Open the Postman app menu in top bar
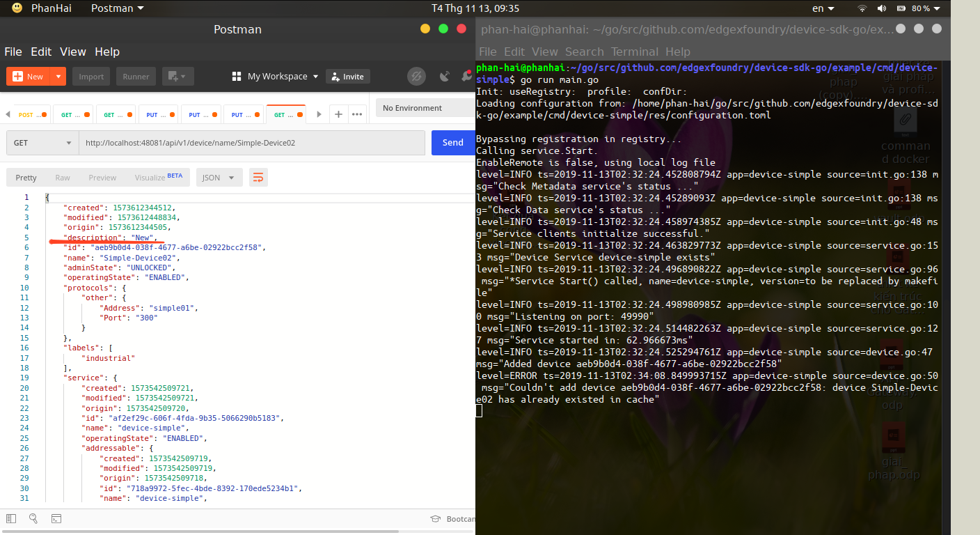Image resolution: width=980 pixels, height=535 pixels. [x=118, y=8]
